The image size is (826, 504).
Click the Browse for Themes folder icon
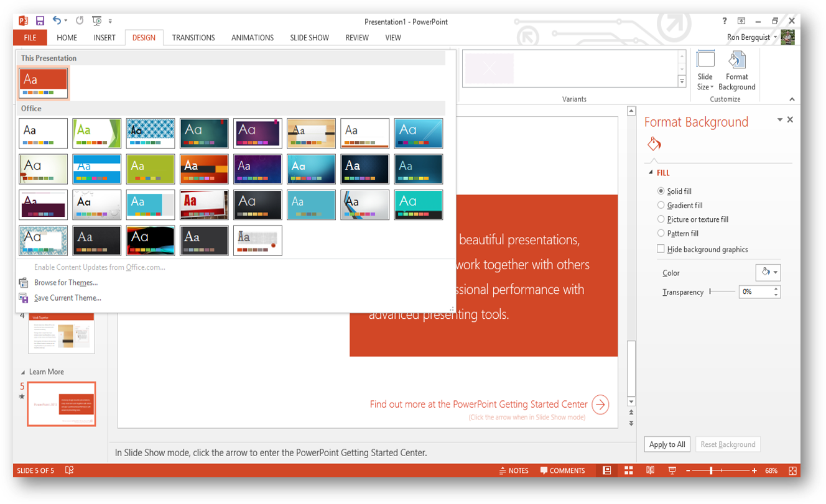[x=24, y=283]
